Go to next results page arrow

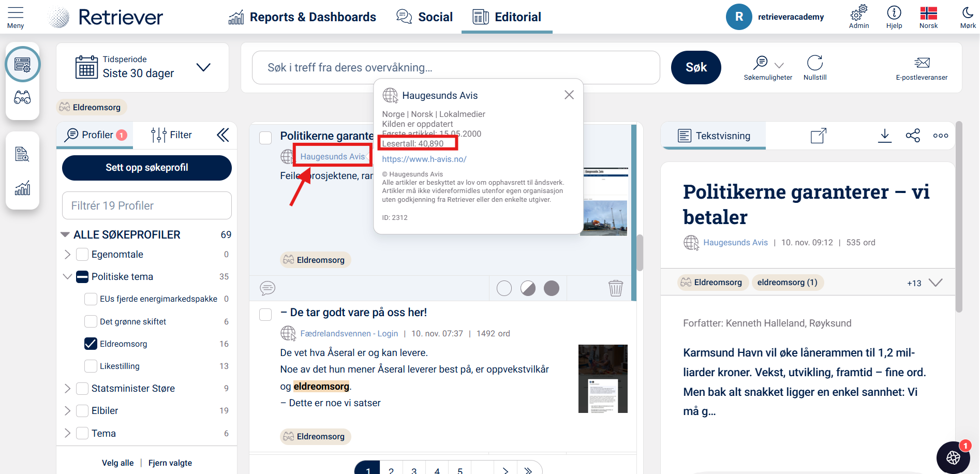tap(506, 470)
